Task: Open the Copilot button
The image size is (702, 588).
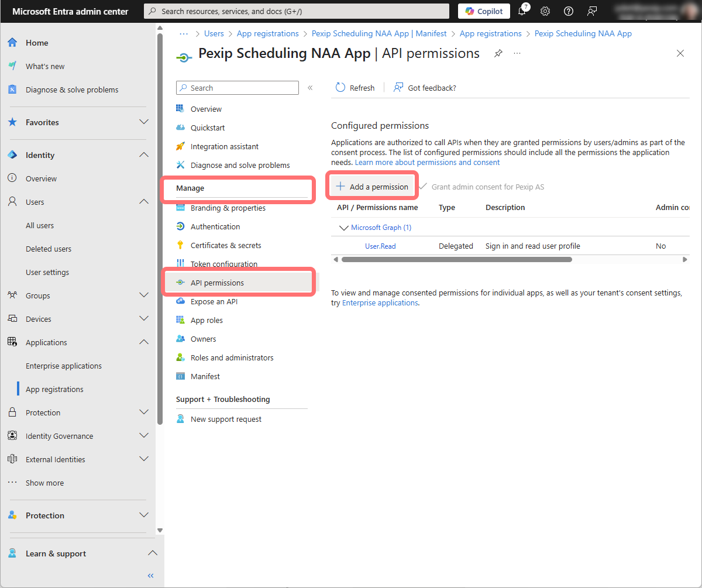Action: [484, 11]
